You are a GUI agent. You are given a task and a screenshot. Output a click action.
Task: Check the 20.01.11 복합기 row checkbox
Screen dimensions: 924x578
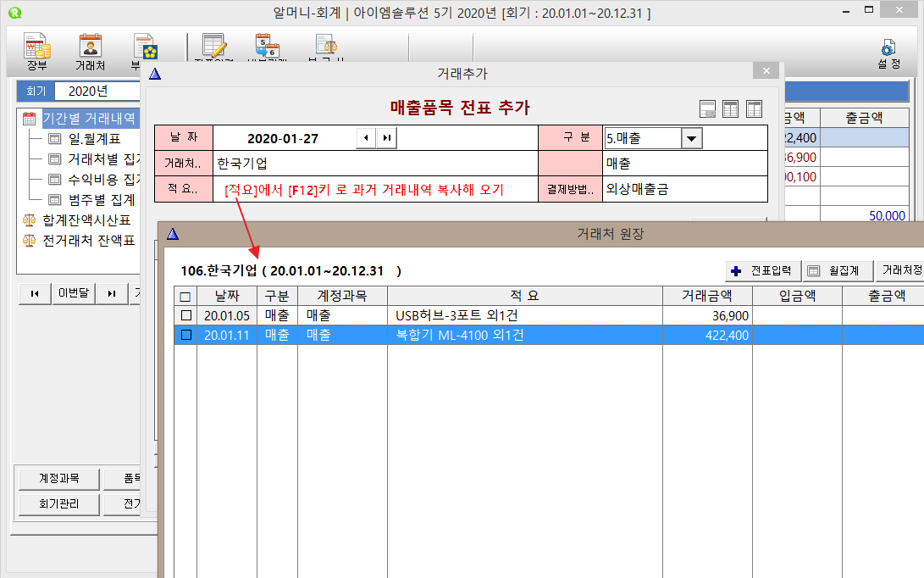tap(186, 335)
